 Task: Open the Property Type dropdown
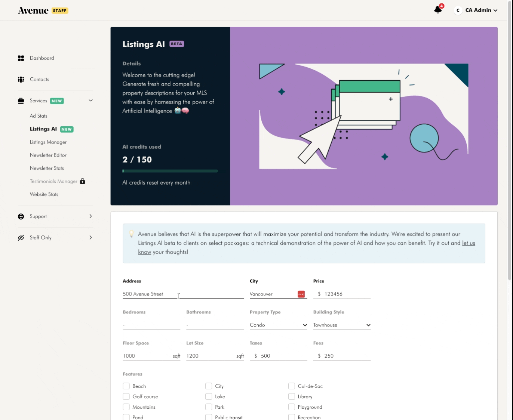click(x=279, y=325)
